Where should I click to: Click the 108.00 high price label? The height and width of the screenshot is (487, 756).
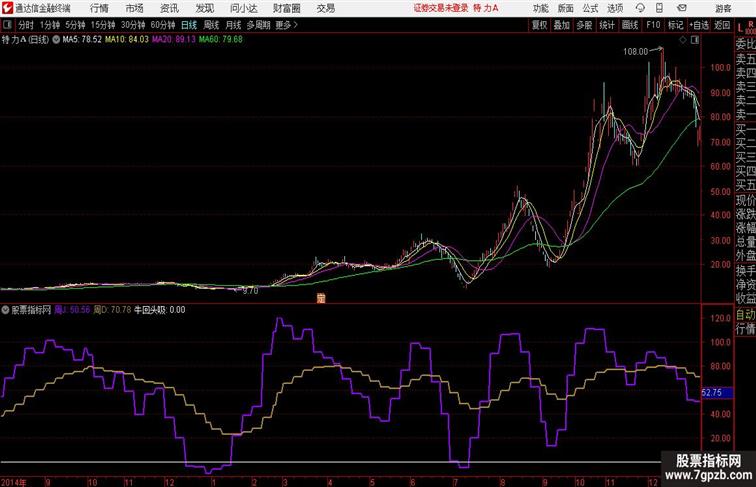pyautogui.click(x=635, y=52)
